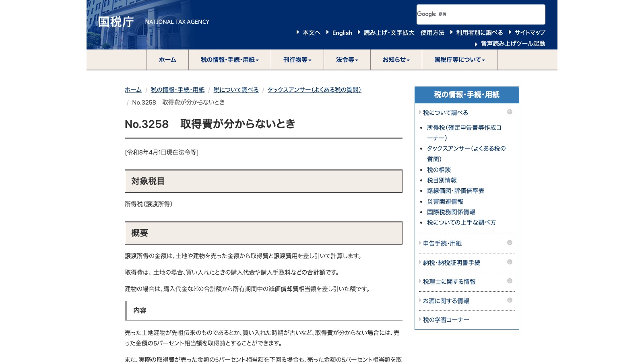This screenshot has width=644, height=362.
Task: Open 税の相談 sidebar link
Action: pos(439,170)
